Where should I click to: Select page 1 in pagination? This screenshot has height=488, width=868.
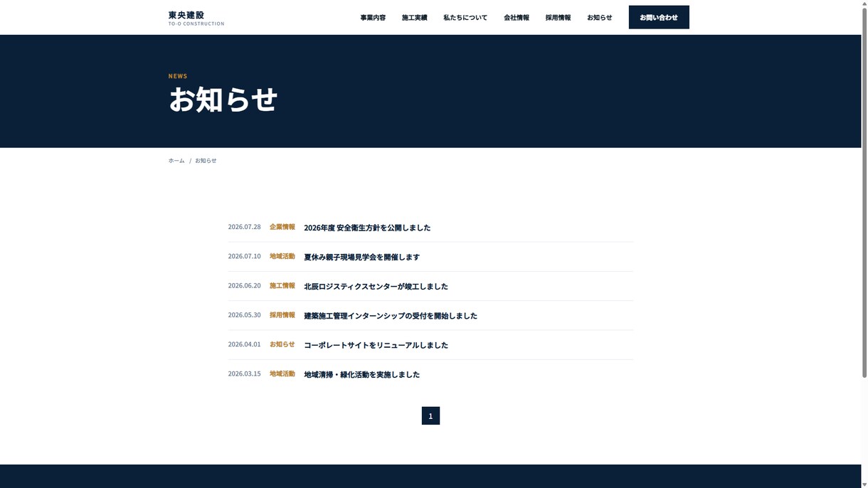(430, 415)
